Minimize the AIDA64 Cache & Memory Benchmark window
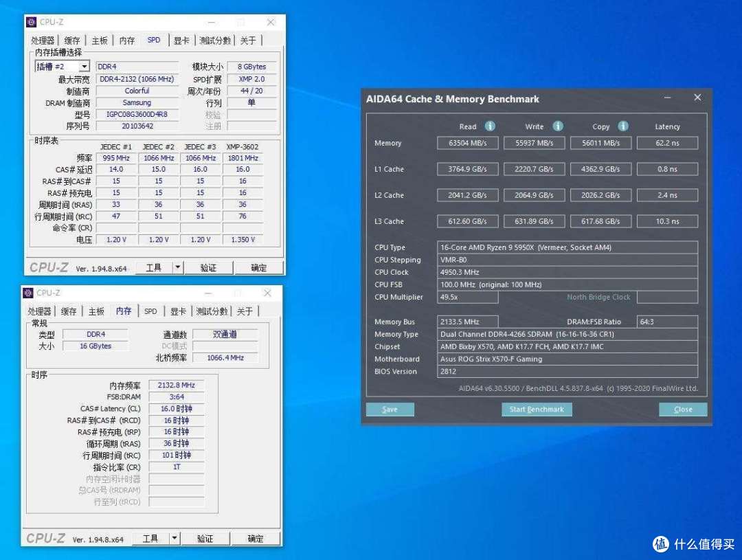Image resolution: width=742 pixels, height=560 pixels. 667,98
